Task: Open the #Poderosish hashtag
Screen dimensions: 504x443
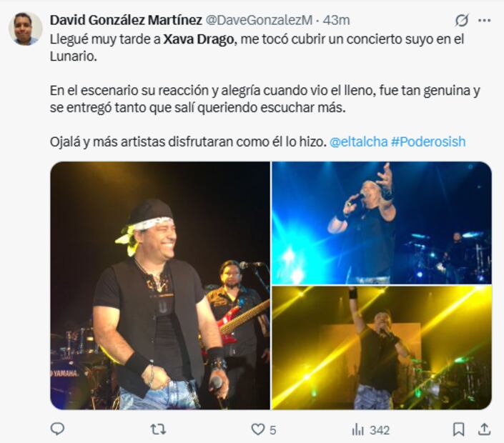Action: (x=428, y=141)
